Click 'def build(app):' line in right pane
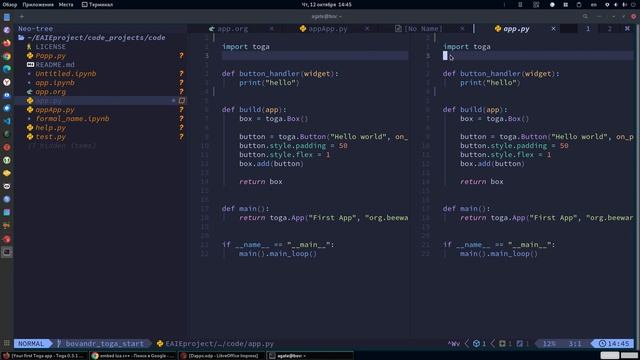The width and height of the screenshot is (640, 360). (x=475, y=110)
